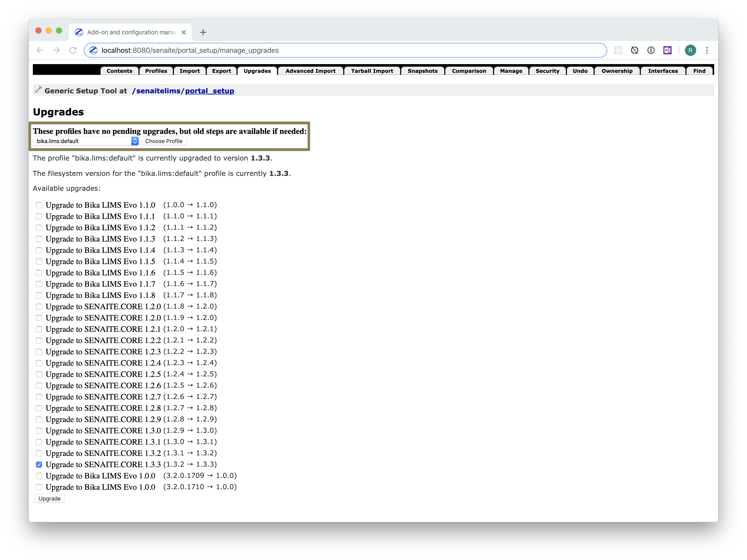Open the Chrome three-dot menu
Viewport: 747px width, 560px height.
707,50
